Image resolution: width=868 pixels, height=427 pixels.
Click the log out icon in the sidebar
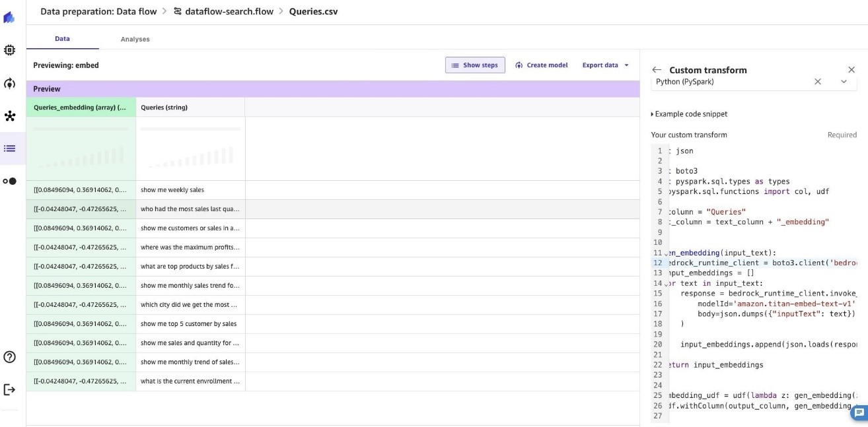[x=10, y=389]
